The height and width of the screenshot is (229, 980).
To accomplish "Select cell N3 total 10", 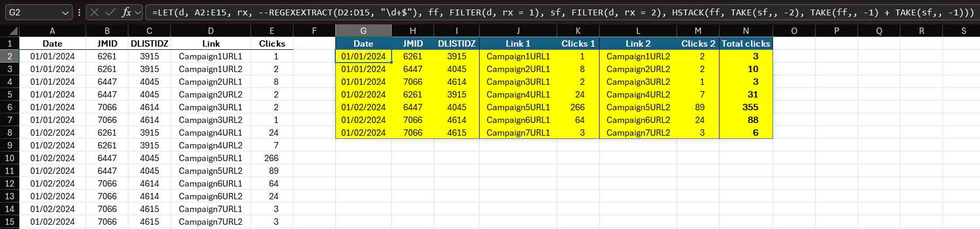I will click(x=745, y=69).
